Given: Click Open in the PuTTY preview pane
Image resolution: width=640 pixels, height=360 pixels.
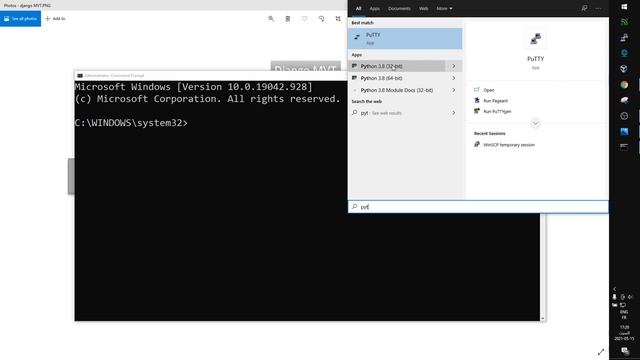Looking at the screenshot, I should coord(489,90).
